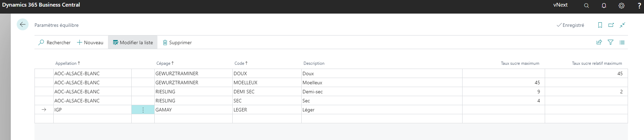This screenshot has height=140, width=644.
Task: Open the search magnifier in top bar
Action: (587, 6)
